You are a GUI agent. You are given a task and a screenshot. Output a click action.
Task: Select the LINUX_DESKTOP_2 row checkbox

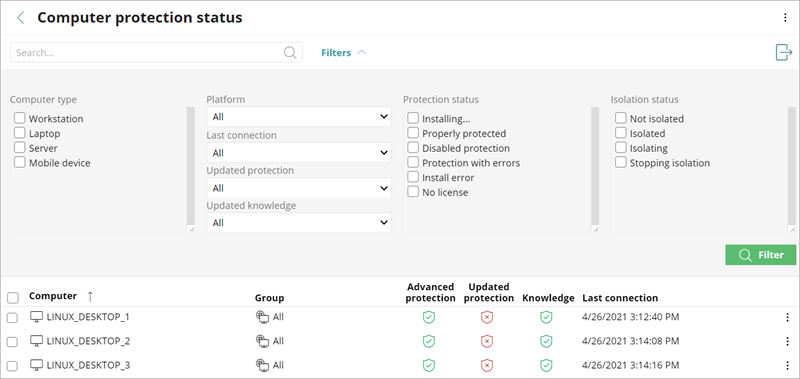(12, 342)
